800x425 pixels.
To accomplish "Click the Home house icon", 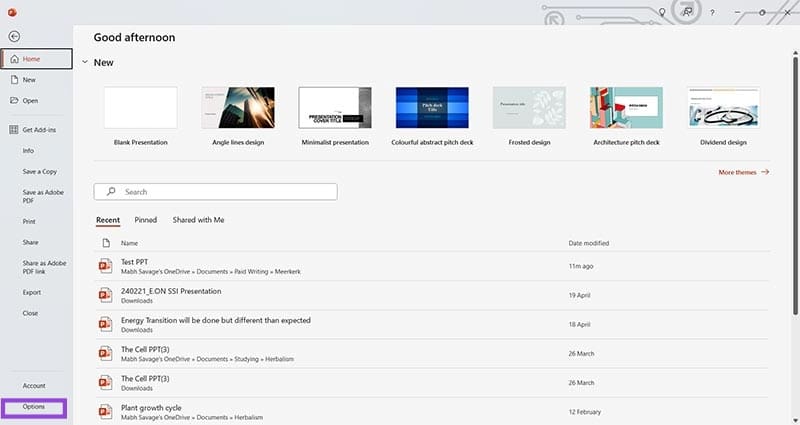I will [x=14, y=59].
